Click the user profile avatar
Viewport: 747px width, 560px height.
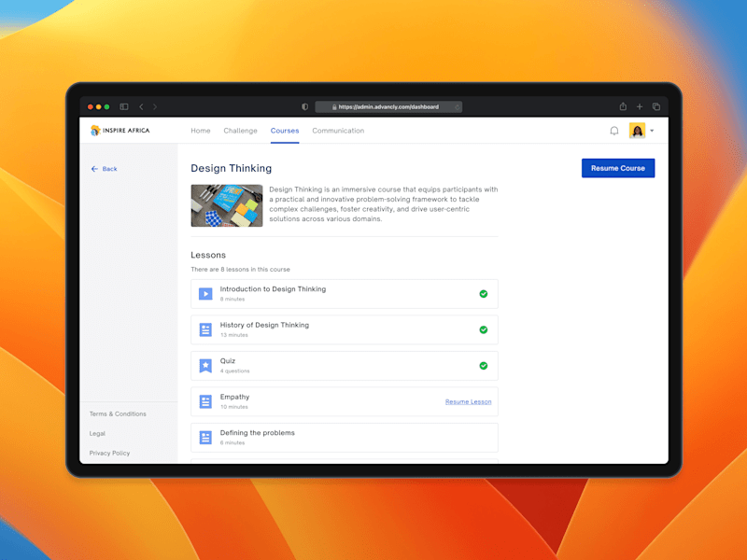[x=637, y=131]
